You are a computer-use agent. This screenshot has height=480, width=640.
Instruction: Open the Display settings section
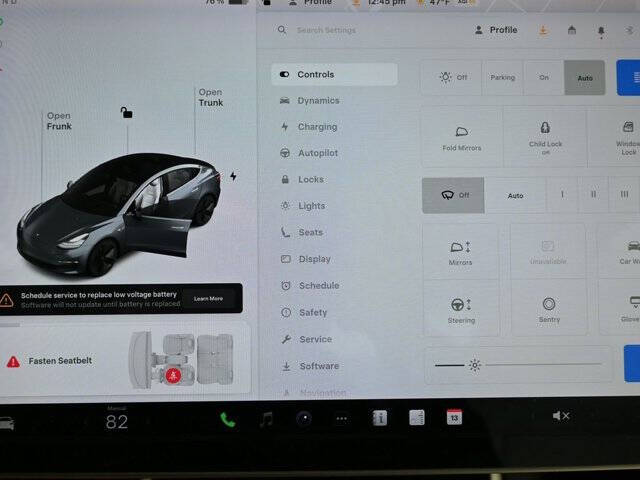(306, 259)
